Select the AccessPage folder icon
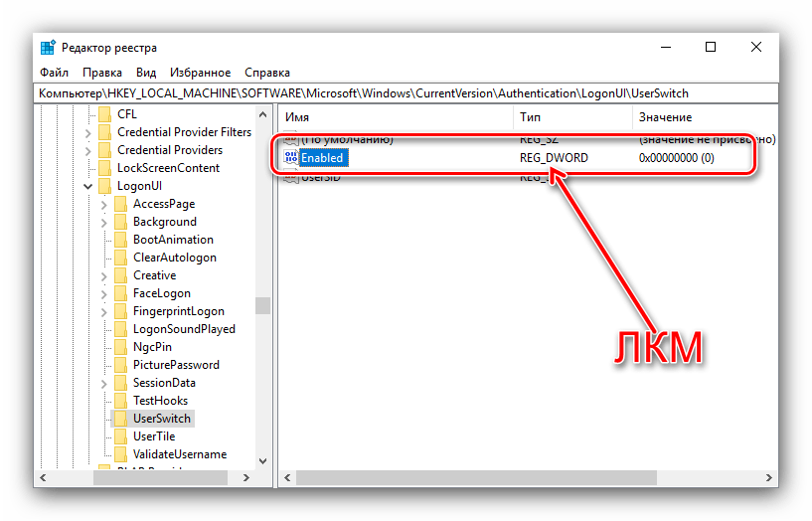This screenshot has height=521, width=812. click(120, 204)
